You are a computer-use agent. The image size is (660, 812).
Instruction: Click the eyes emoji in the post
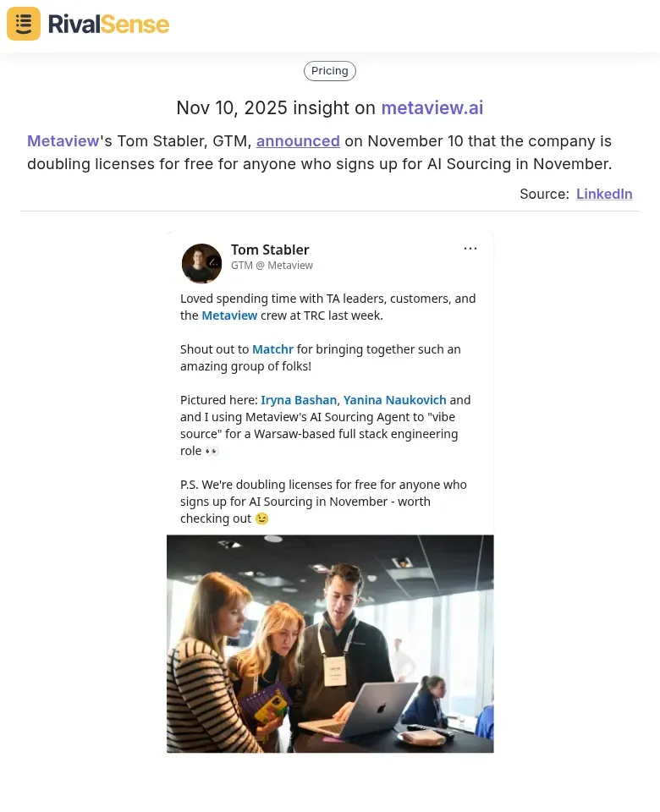point(211,451)
